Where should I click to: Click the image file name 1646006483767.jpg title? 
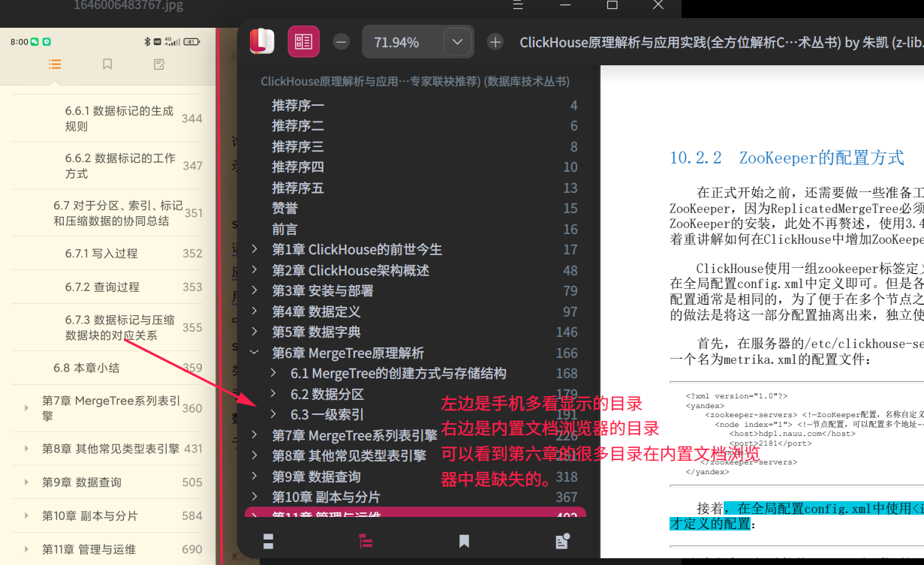[x=128, y=6]
